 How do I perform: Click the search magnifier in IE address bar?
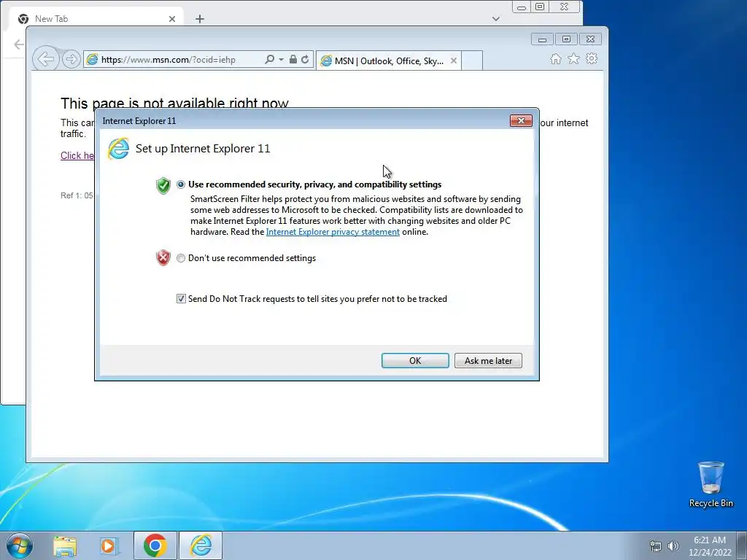pos(269,60)
